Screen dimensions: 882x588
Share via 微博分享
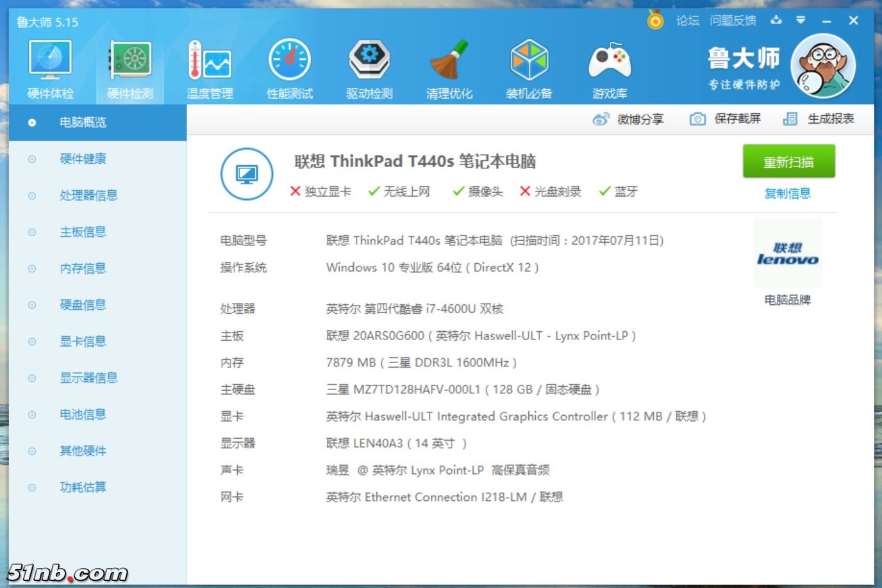point(628,119)
